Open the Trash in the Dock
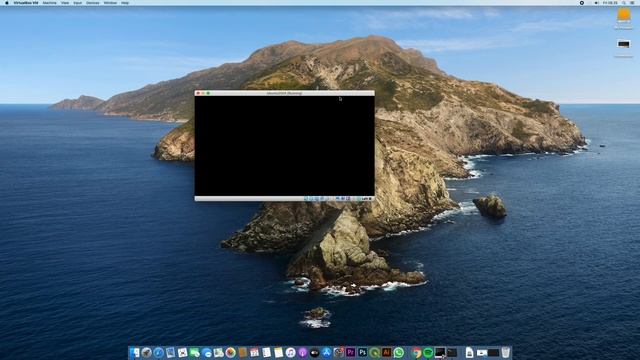Viewport: 640px width, 360px height. tap(505, 352)
